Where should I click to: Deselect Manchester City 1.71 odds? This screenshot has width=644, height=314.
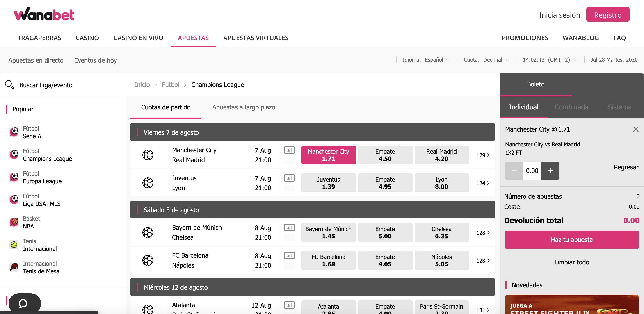329,155
